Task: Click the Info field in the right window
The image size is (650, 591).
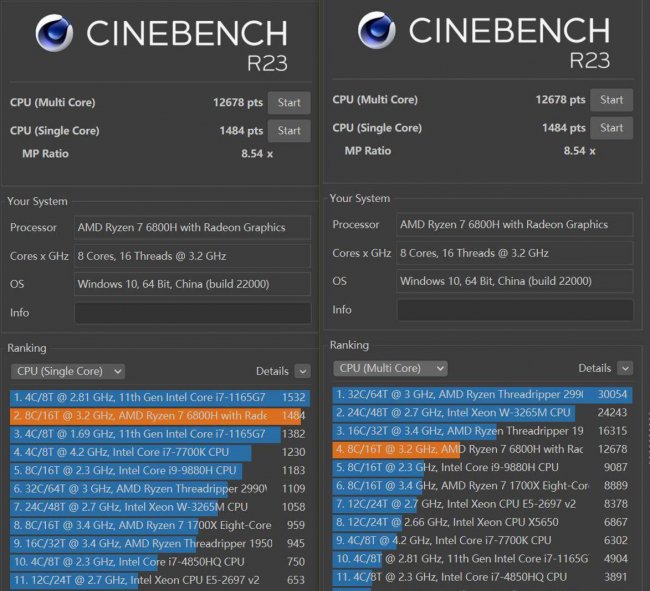Action: (x=515, y=310)
